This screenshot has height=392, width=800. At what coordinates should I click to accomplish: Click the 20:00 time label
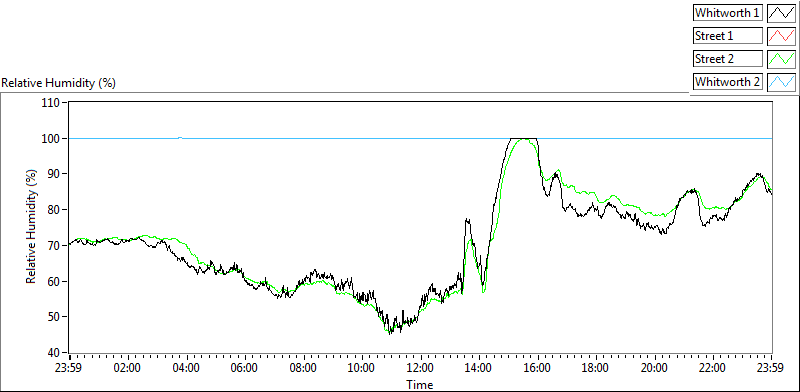[x=655, y=368]
